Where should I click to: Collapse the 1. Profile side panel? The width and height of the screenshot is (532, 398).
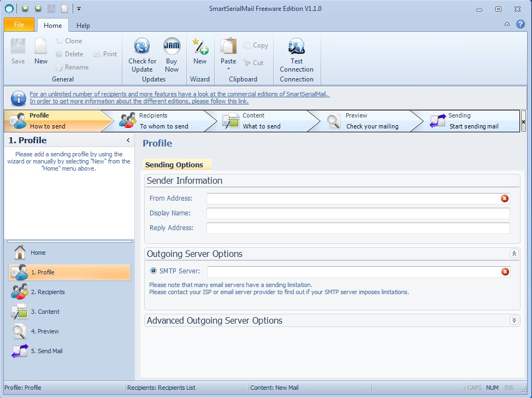point(128,141)
